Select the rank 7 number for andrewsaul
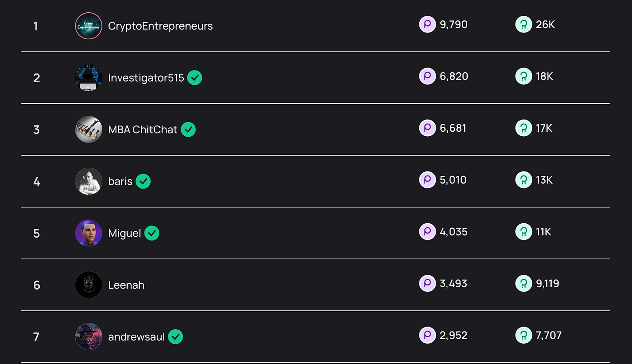The image size is (632, 364). [37, 337]
